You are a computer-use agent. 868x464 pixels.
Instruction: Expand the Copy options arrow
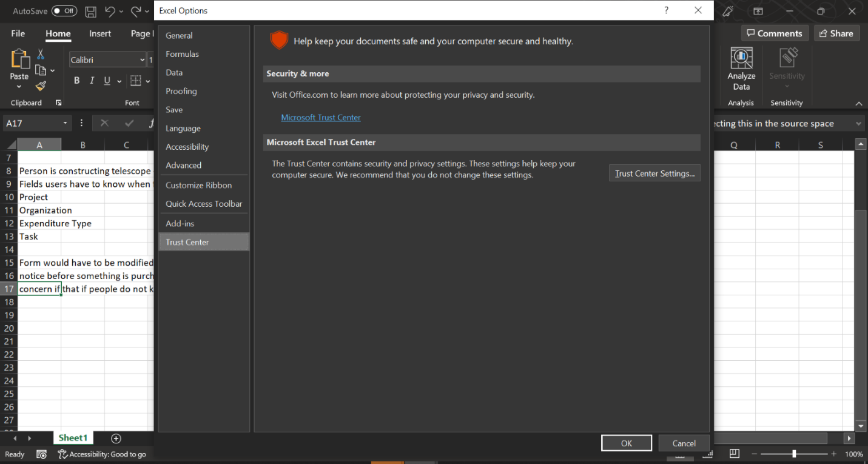point(52,71)
